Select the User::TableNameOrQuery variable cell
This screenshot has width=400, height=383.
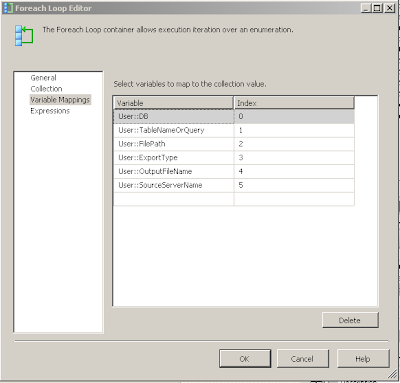tap(174, 130)
